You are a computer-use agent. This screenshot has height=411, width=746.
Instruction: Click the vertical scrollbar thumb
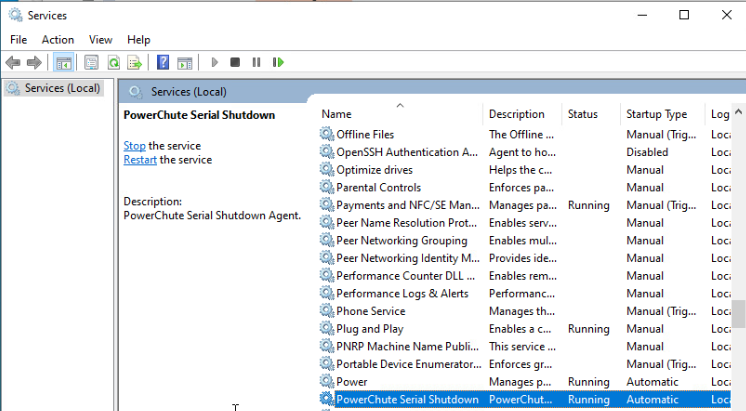(738, 314)
